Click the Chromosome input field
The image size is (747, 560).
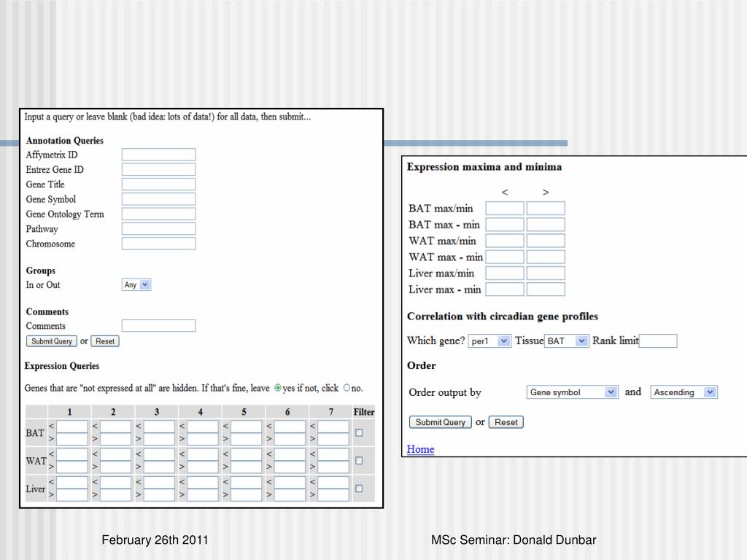[158, 244]
